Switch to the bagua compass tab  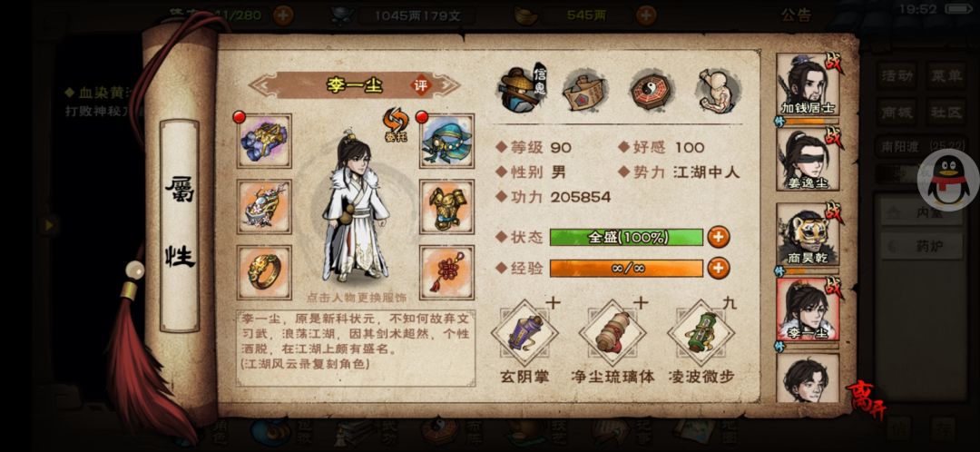click(x=652, y=90)
